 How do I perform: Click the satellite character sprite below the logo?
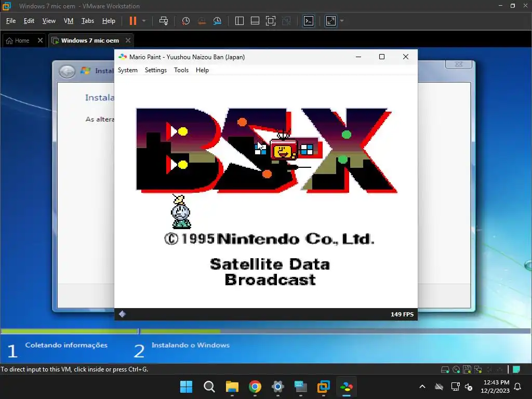(x=181, y=212)
